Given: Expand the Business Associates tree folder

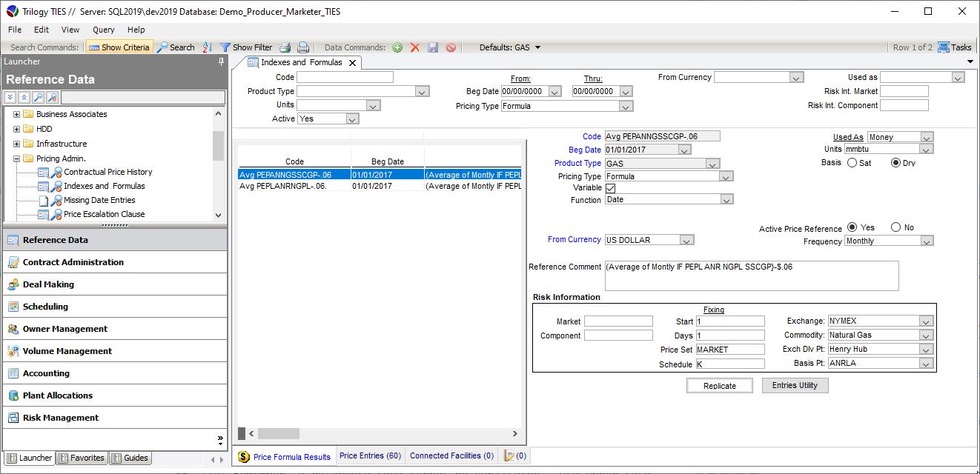Looking at the screenshot, I should 16,115.
